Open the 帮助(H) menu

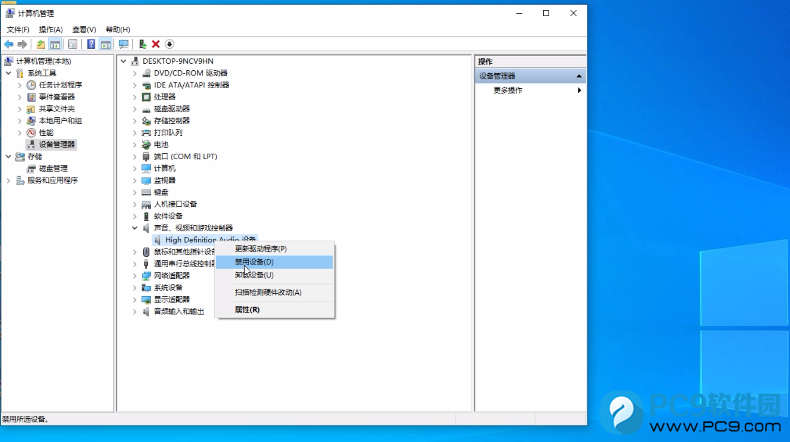click(118, 30)
